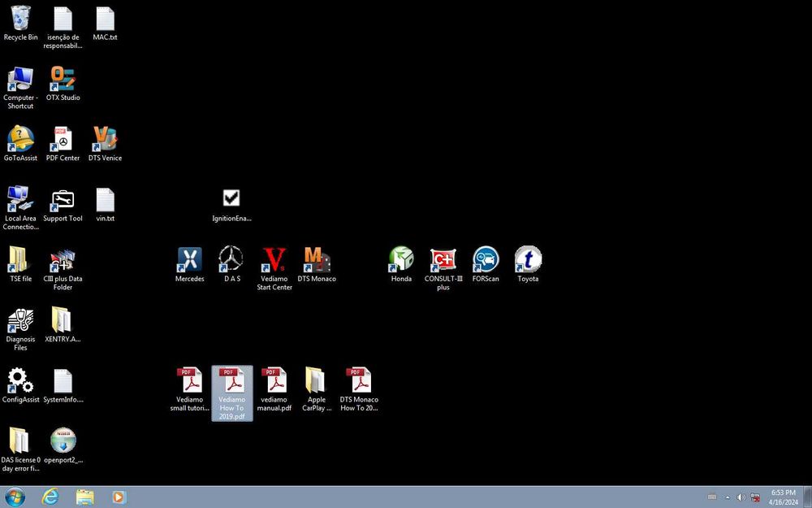Click the keyboard tray icon
Screen dimensions: 812x508
(712, 497)
